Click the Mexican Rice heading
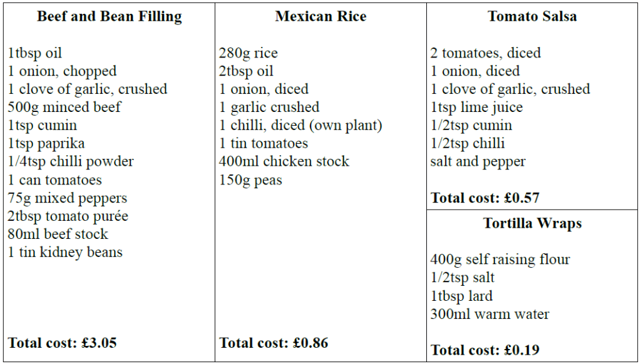The height and width of the screenshot is (364, 641). coord(321,16)
